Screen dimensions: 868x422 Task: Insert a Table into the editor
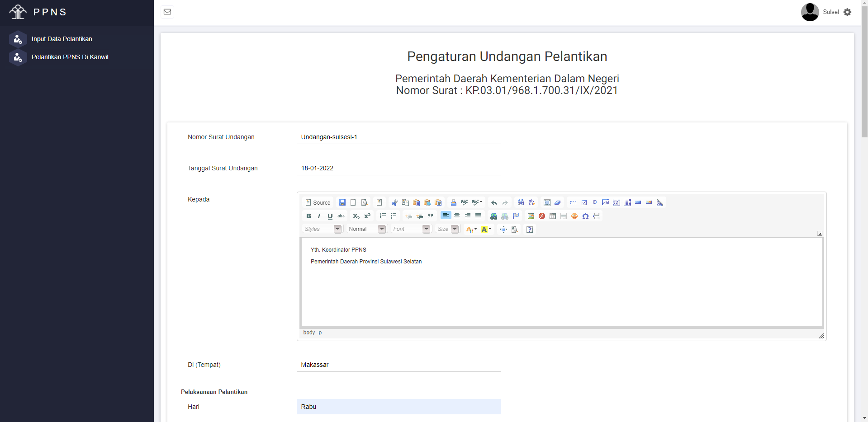(553, 216)
